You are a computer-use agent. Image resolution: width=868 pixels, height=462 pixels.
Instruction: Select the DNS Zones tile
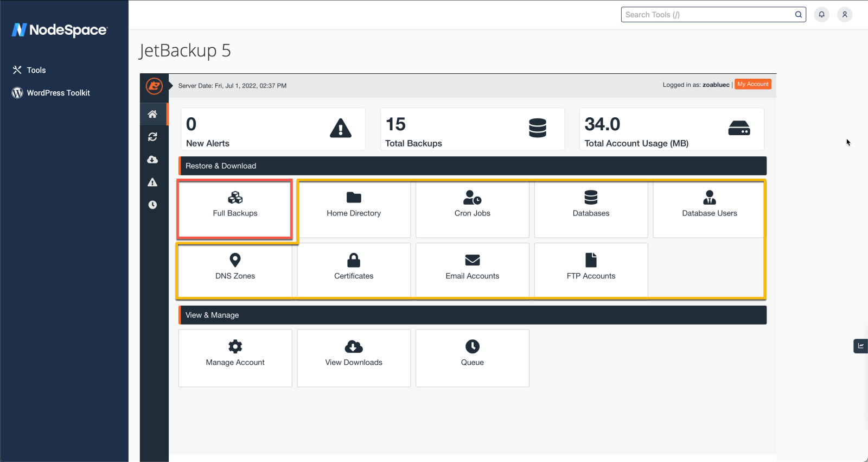235,270
